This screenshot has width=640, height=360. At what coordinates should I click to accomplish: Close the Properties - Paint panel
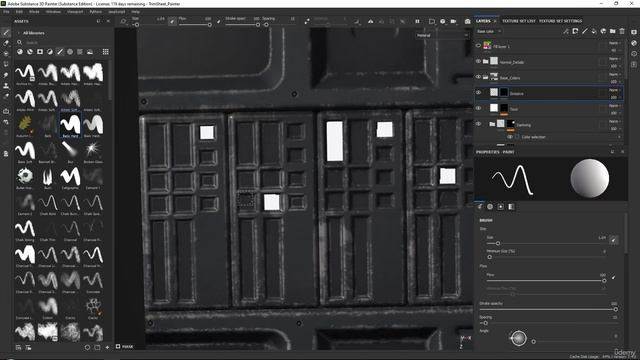622,152
